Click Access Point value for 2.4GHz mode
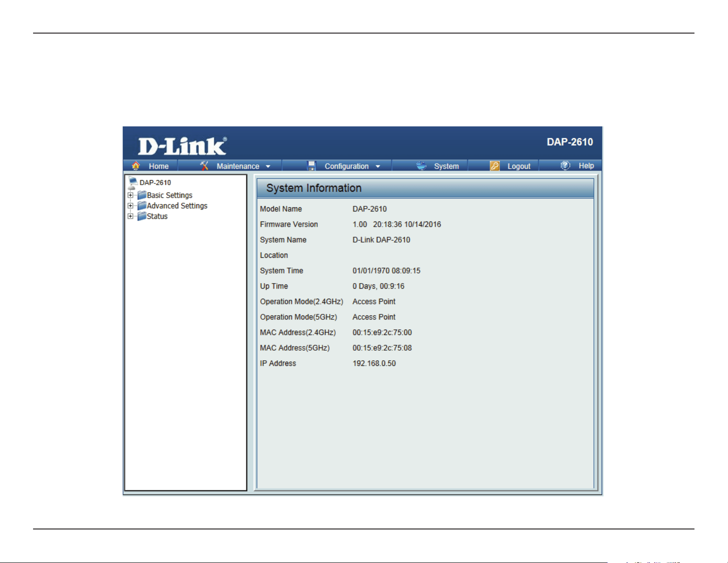 [x=374, y=301]
